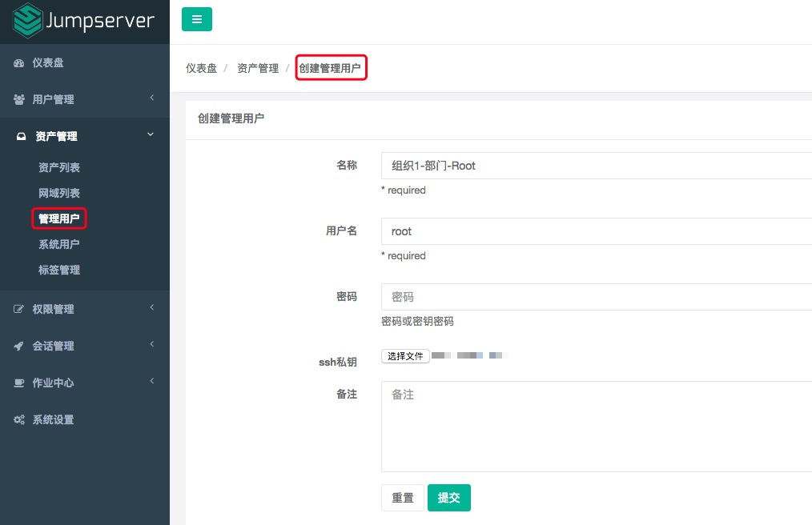
Task: Click the 创建管理用户 panel heading
Action: 231,118
